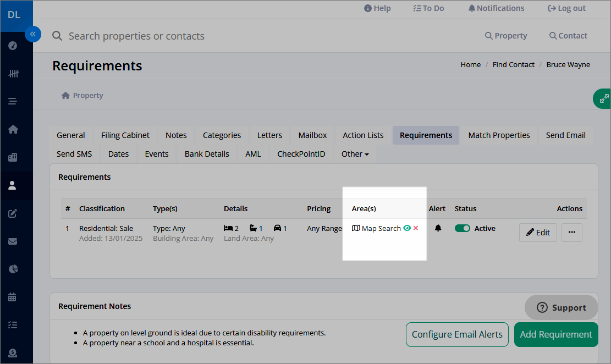
Task: Expand the Other tab dropdown
Action: click(x=355, y=154)
